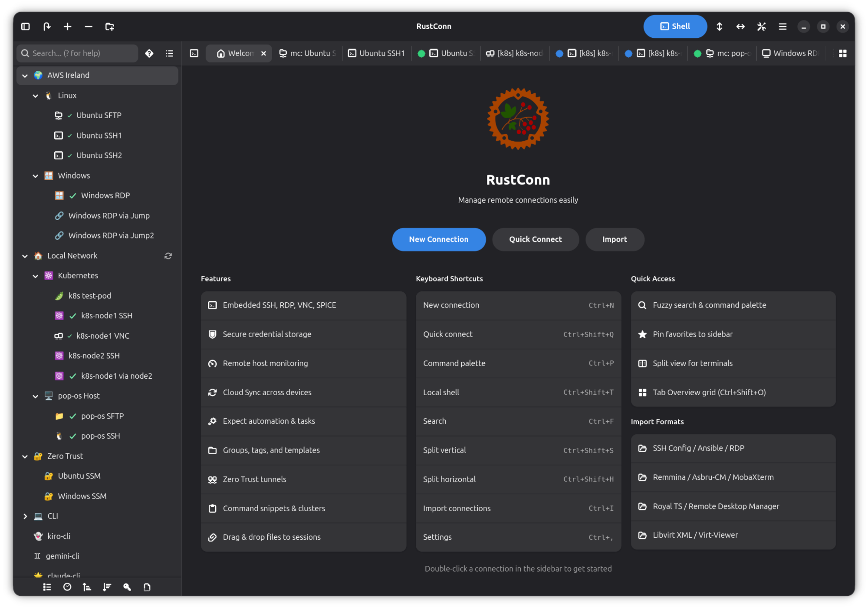Click Libvirt XML / Virt-Viewer import row
This screenshot has height=608, width=868.
(733, 535)
